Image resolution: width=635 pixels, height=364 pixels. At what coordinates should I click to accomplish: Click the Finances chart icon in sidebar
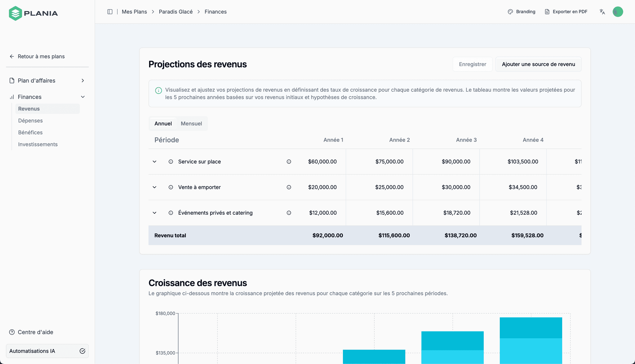pos(11,97)
